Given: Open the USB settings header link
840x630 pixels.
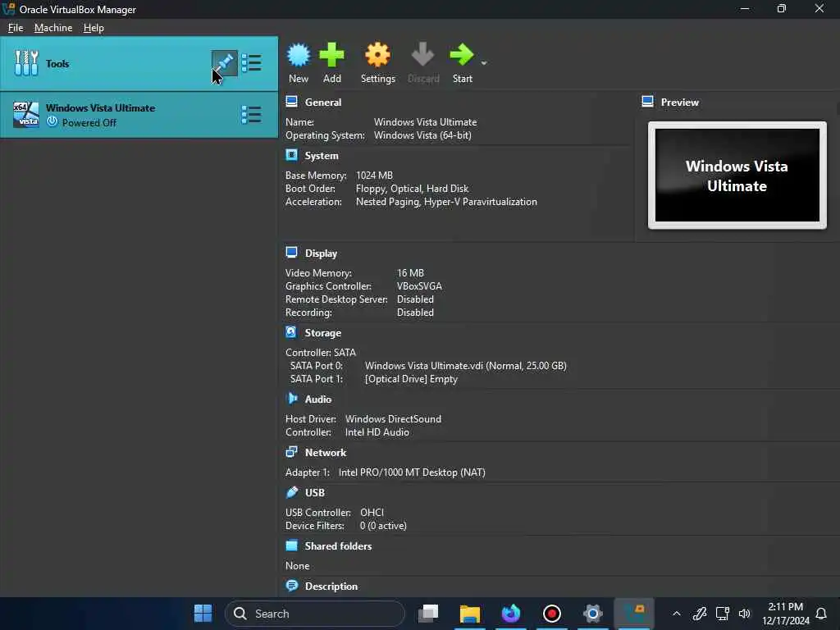Looking at the screenshot, I should point(315,493).
